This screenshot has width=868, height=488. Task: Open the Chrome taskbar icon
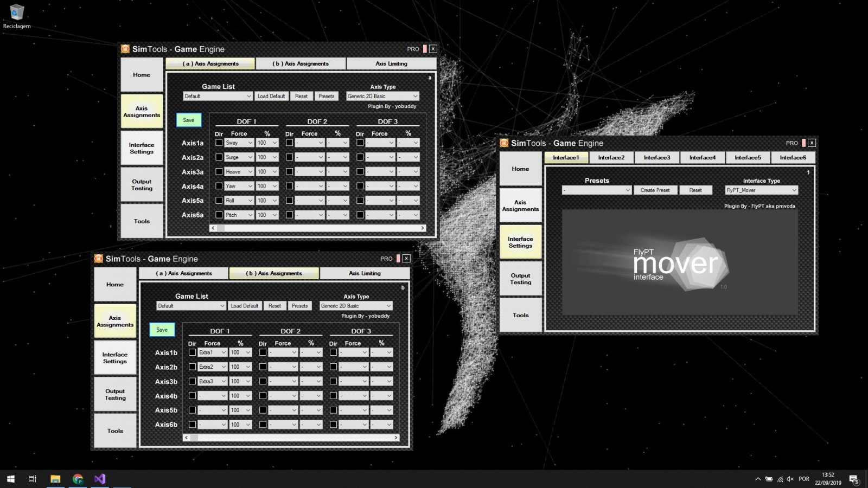(78, 479)
